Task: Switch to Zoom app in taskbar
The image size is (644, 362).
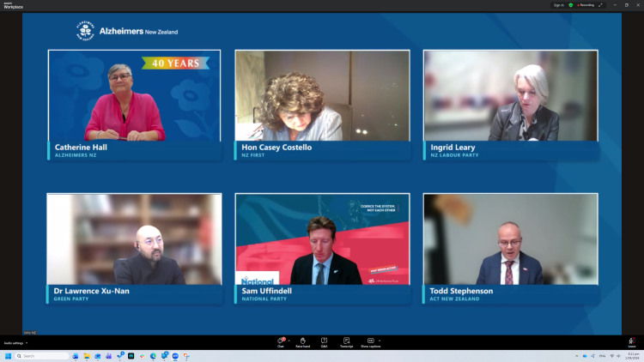Action: pyautogui.click(x=175, y=356)
